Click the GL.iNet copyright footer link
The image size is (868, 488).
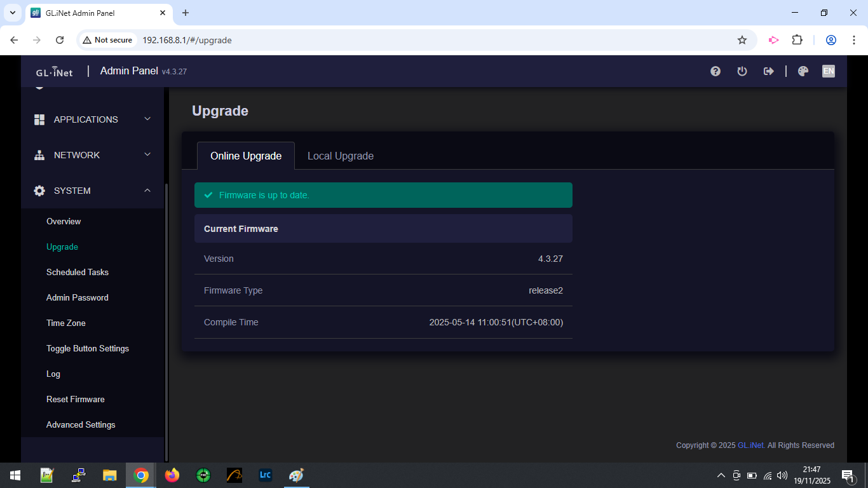pos(750,445)
